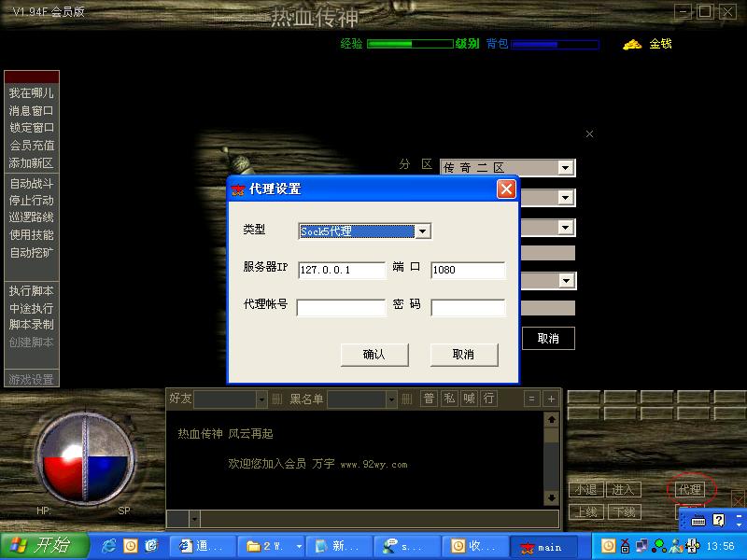Focus the 密码 password field
747x560 pixels.
(x=468, y=308)
